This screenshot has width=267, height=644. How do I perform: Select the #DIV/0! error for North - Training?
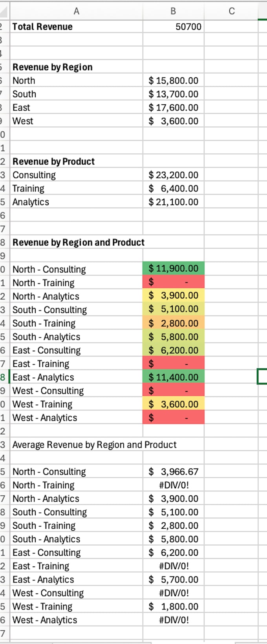coord(173,485)
